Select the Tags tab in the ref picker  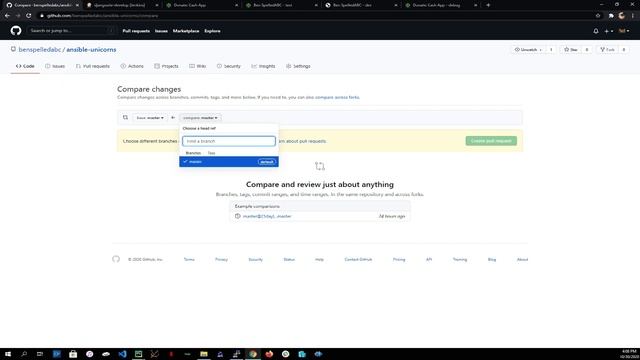[211, 153]
